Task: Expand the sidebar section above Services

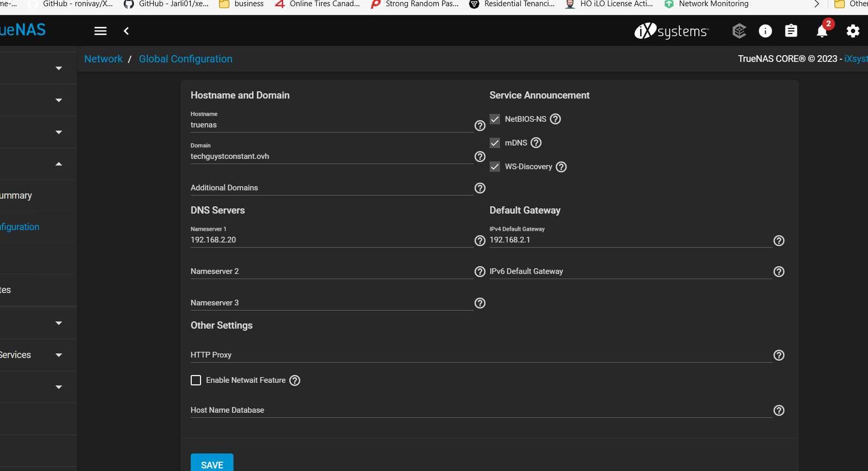Action: point(59,323)
